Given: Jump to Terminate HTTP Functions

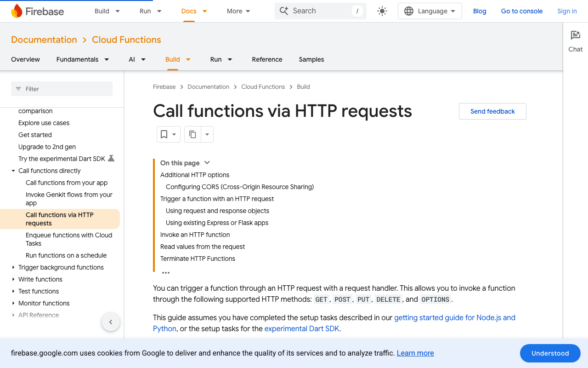Looking at the screenshot, I should coord(198,259).
